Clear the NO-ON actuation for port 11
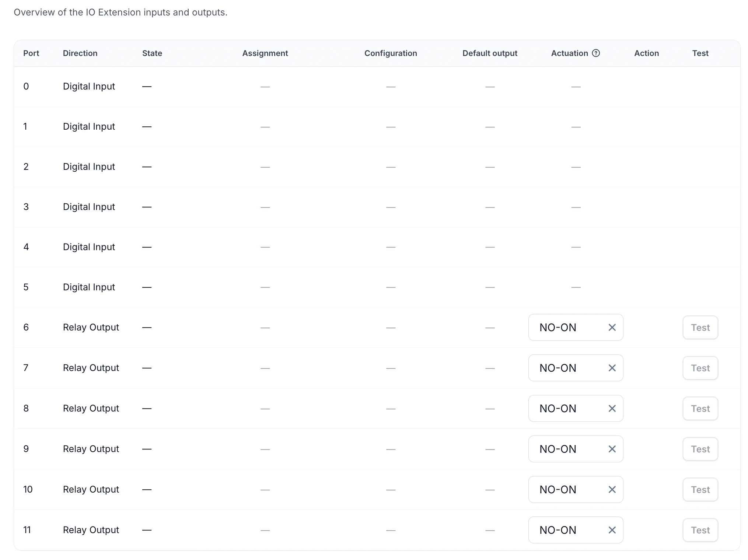The width and height of the screenshot is (748, 560). [612, 530]
